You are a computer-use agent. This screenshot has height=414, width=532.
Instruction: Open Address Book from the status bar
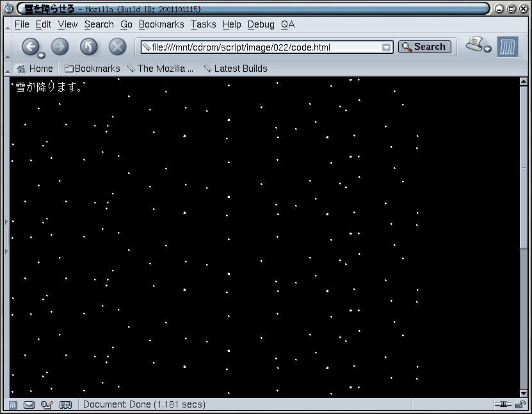(65, 404)
